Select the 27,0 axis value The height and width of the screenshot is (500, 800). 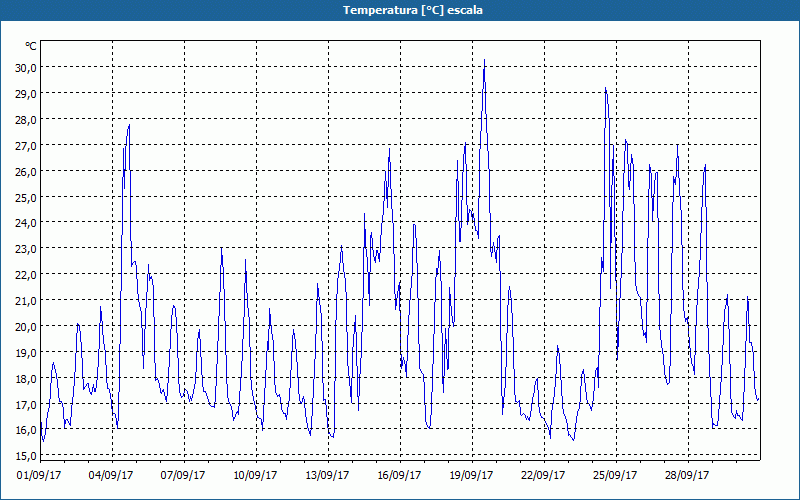26,145
